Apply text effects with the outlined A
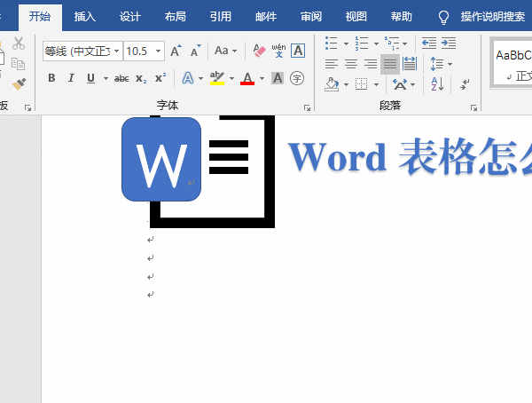The width and height of the screenshot is (532, 403). (188, 78)
